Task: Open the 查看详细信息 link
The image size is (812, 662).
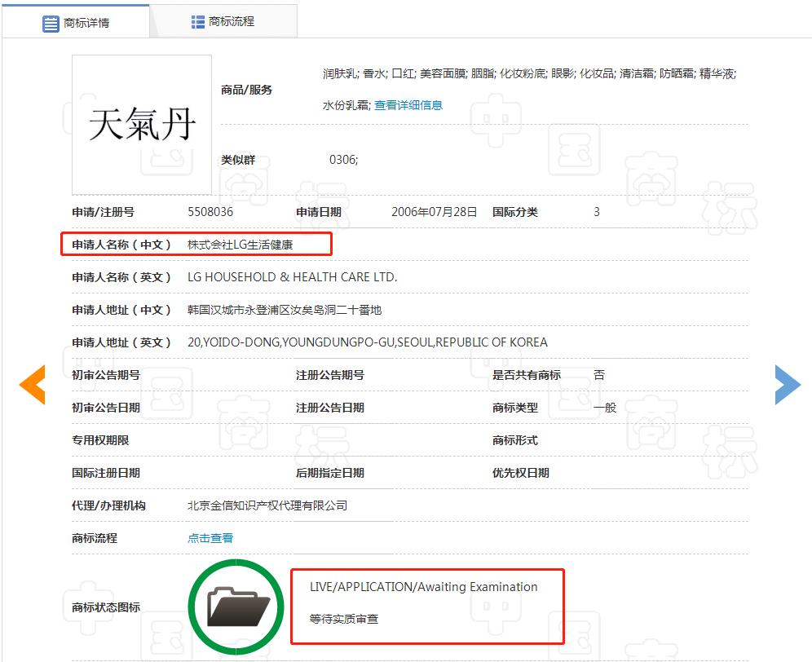Action: [x=408, y=105]
